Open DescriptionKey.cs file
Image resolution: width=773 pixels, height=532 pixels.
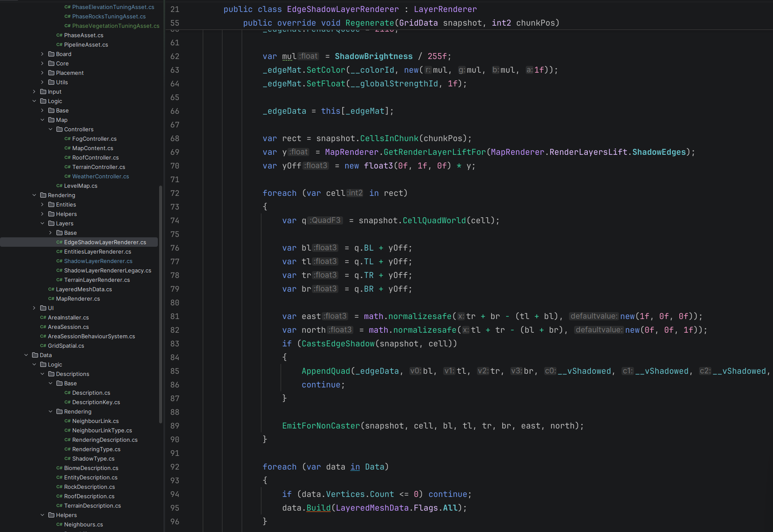[x=96, y=402]
